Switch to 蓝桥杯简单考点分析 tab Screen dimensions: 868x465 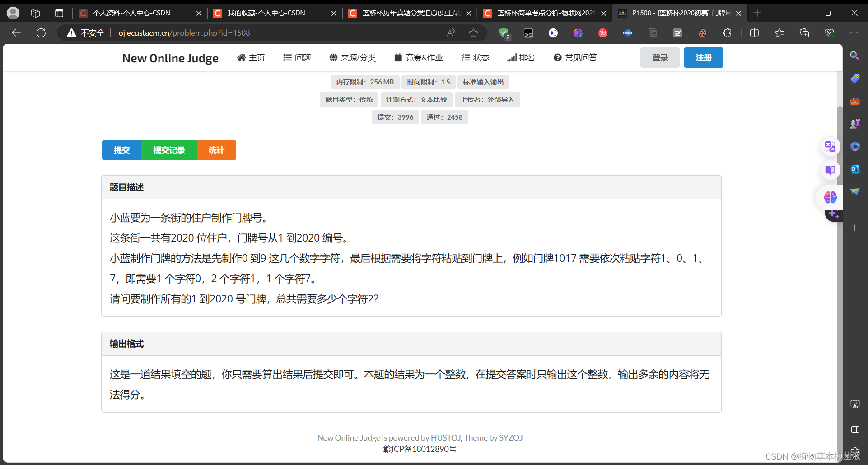pos(544,13)
